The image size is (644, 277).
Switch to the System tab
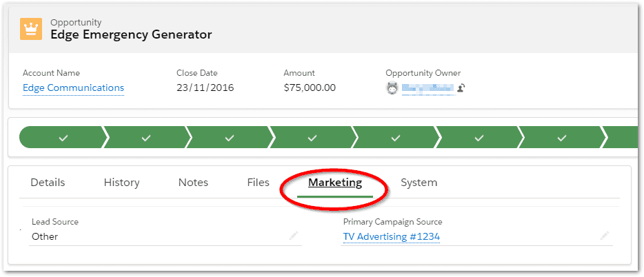click(x=419, y=183)
